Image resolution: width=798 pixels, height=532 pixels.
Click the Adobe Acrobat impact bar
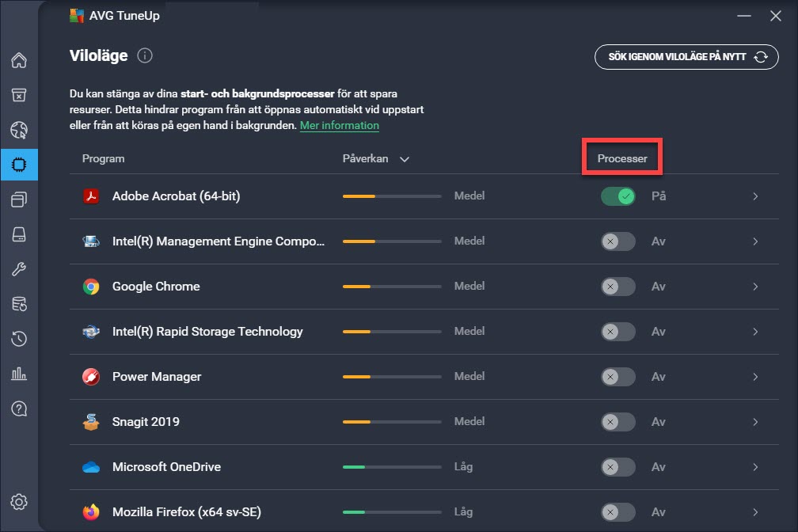(392, 196)
